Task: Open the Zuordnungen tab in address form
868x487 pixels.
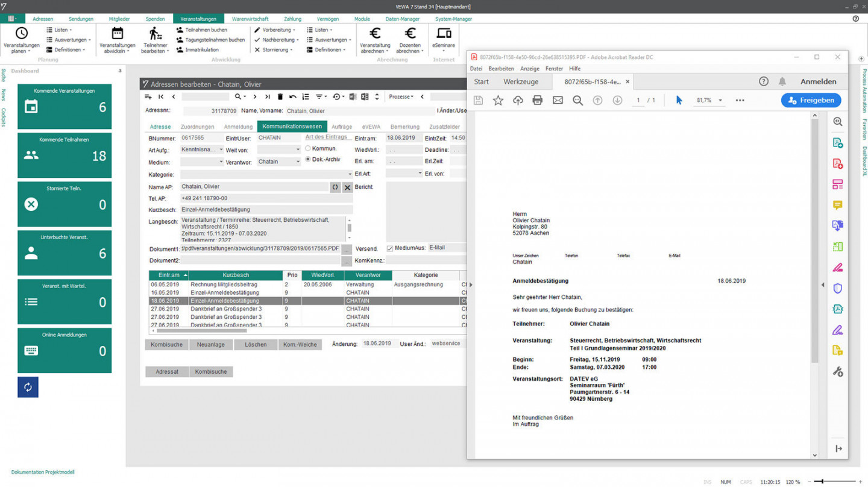Action: pos(197,127)
